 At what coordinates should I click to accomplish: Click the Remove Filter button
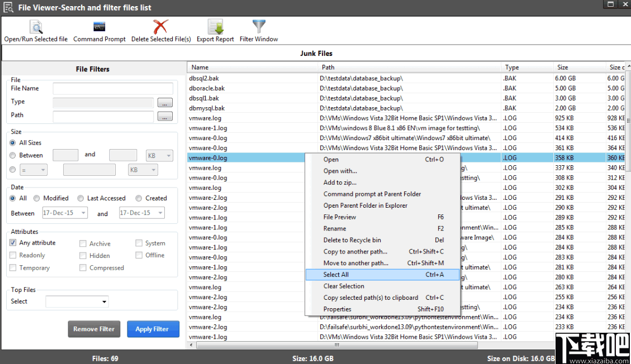point(94,329)
